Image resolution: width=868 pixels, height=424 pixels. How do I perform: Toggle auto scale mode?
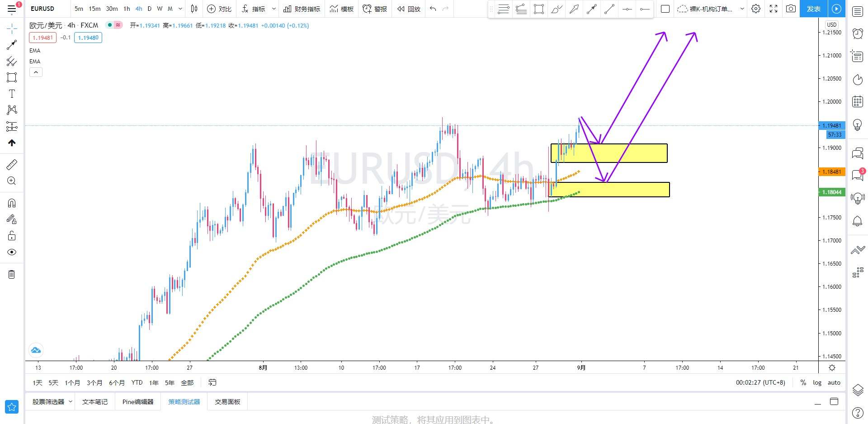click(x=834, y=383)
